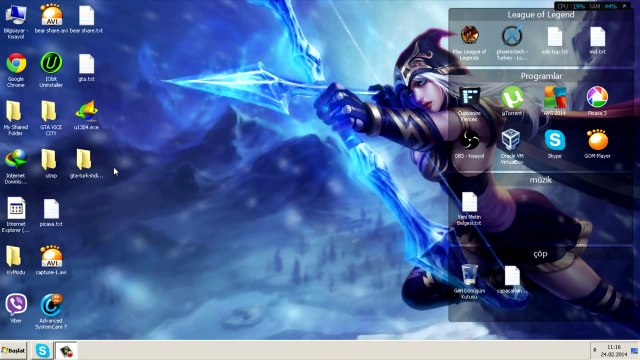
Task: Click the small system tray notification icon
Action: pos(595,350)
